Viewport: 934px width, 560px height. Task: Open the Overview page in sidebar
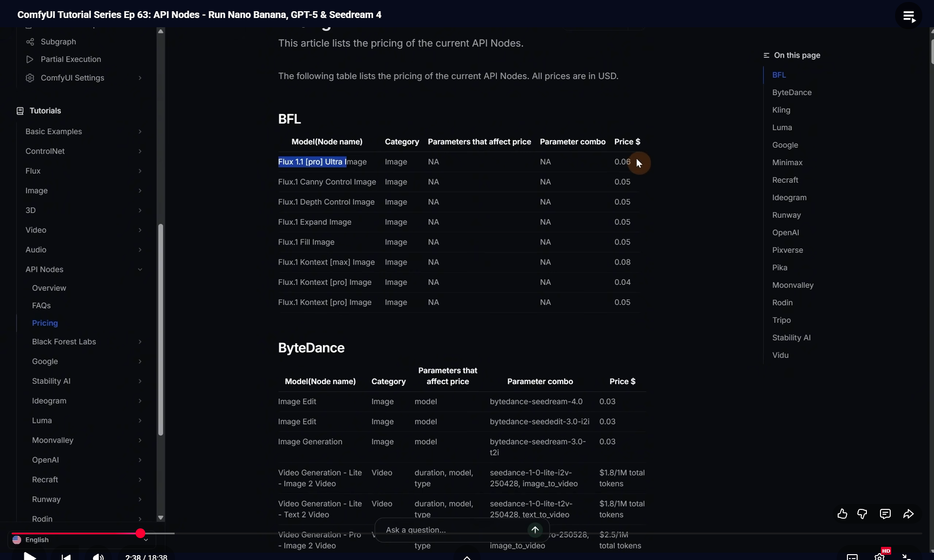(x=49, y=288)
